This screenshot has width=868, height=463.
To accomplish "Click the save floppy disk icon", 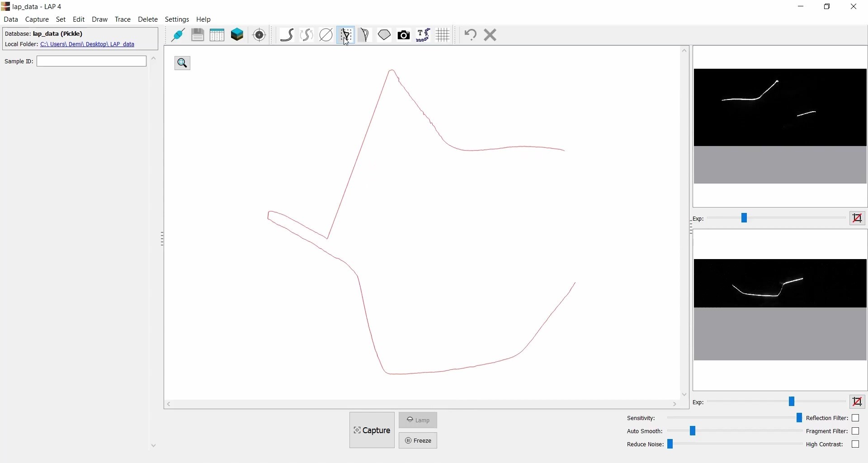I will point(198,35).
